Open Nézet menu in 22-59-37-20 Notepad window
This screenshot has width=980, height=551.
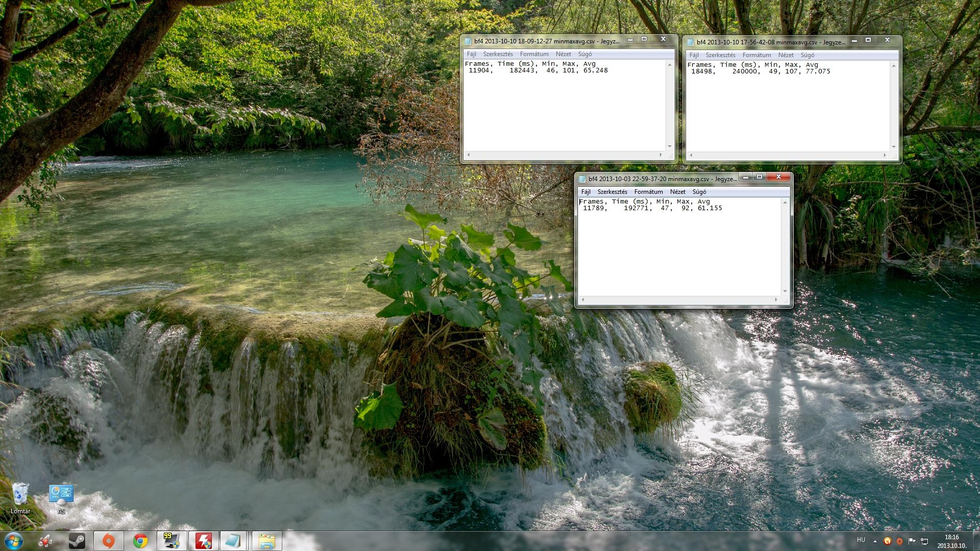coord(677,192)
